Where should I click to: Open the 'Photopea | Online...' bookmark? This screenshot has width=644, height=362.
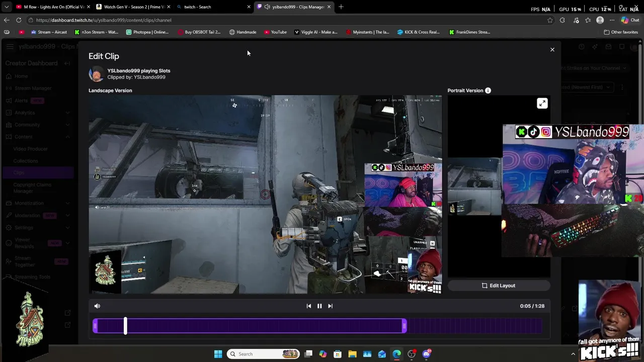(147, 32)
